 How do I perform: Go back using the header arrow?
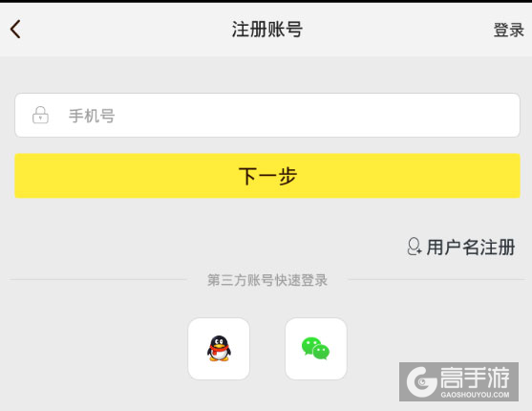click(15, 30)
